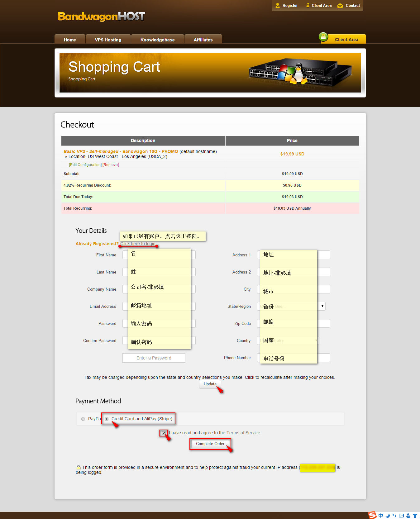Image resolution: width=420 pixels, height=519 pixels.
Task: Open the soft keyboard icon in Sogou toolbar
Action: pos(401,516)
